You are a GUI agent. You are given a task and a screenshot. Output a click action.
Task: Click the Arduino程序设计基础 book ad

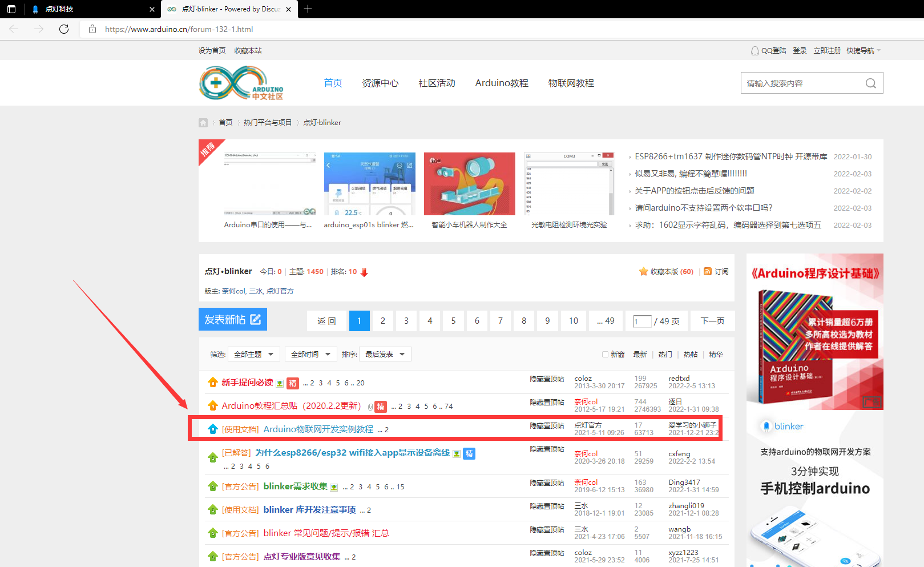tap(815, 332)
